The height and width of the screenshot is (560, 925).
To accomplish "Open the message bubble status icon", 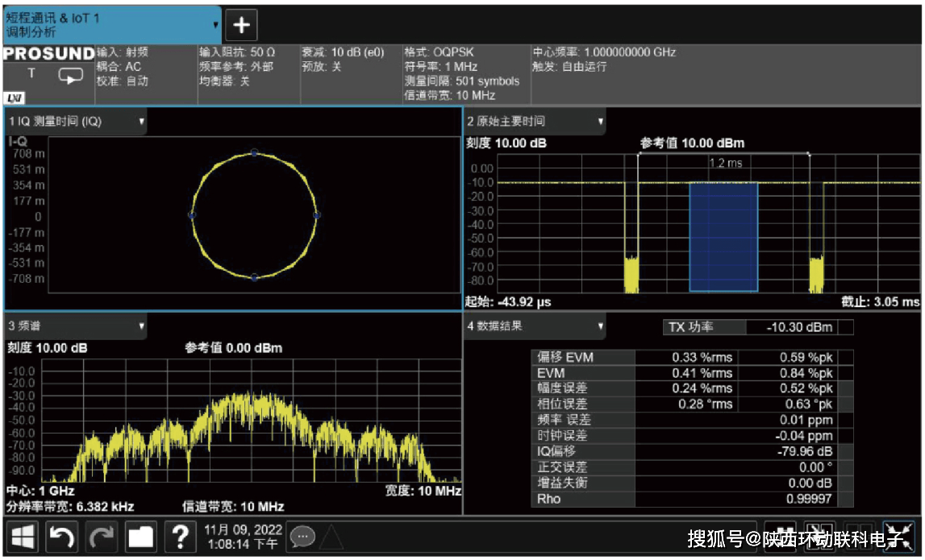I will coord(302,536).
